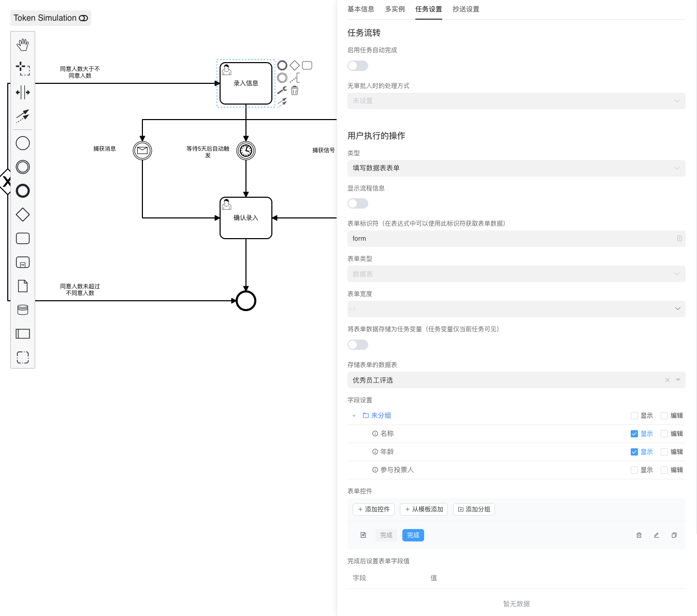Click the wrench change-type icon
Viewport: 697px width, 616px height.
tap(282, 91)
